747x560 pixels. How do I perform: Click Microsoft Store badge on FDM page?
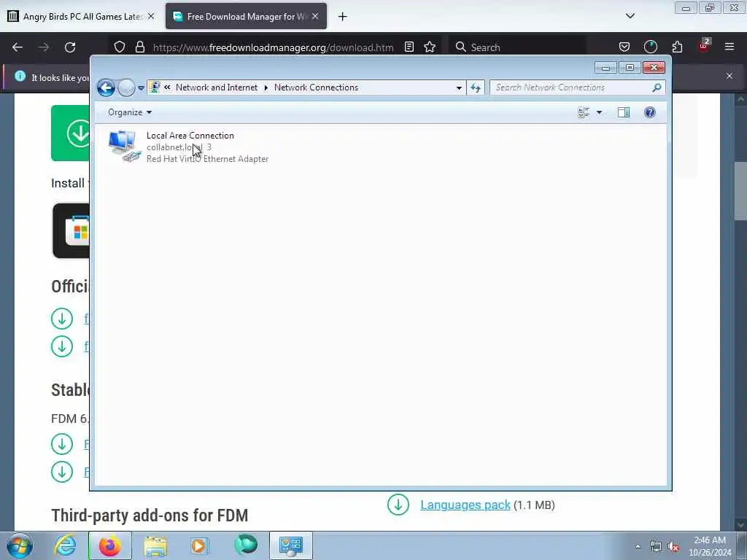[71, 231]
